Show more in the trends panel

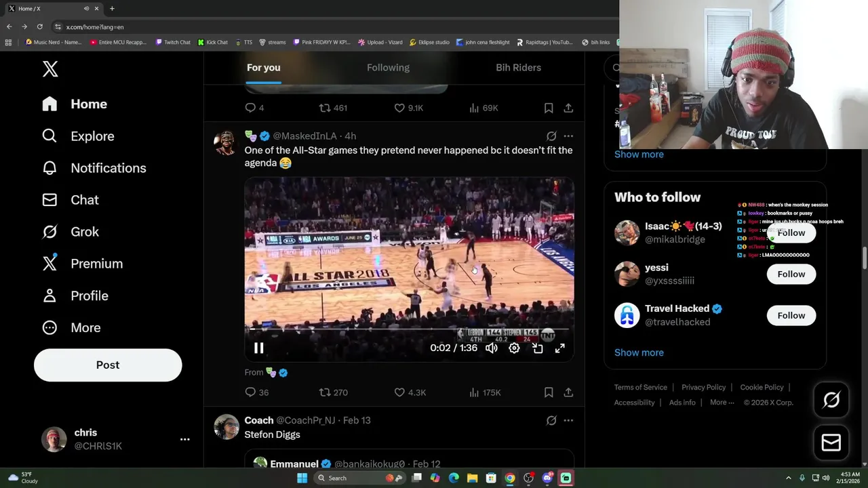tap(639, 154)
